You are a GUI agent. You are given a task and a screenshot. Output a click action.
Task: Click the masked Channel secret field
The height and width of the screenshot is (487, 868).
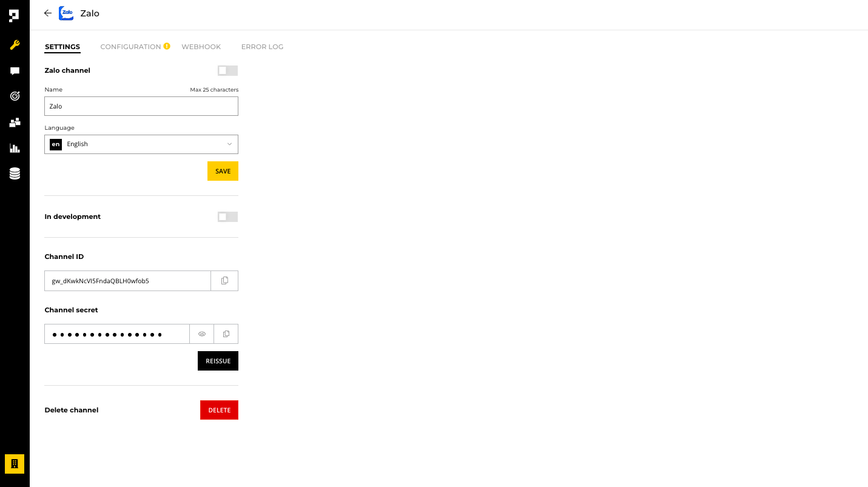[117, 334]
